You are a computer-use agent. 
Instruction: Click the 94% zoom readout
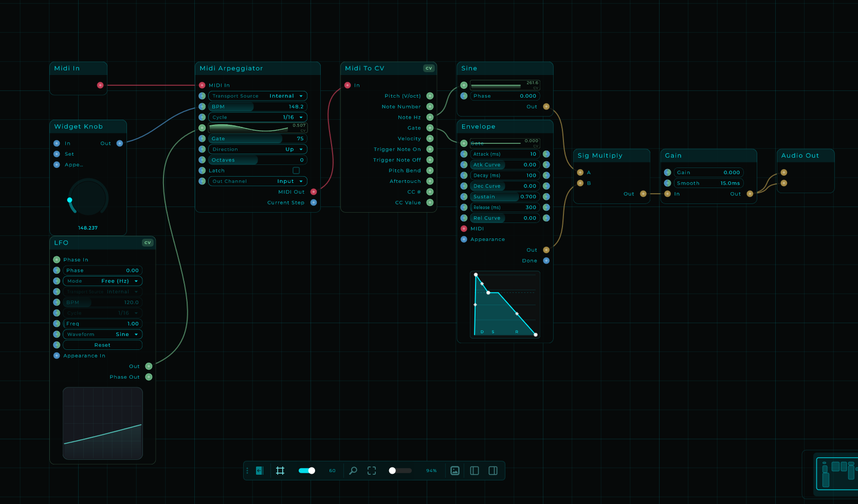(x=431, y=471)
